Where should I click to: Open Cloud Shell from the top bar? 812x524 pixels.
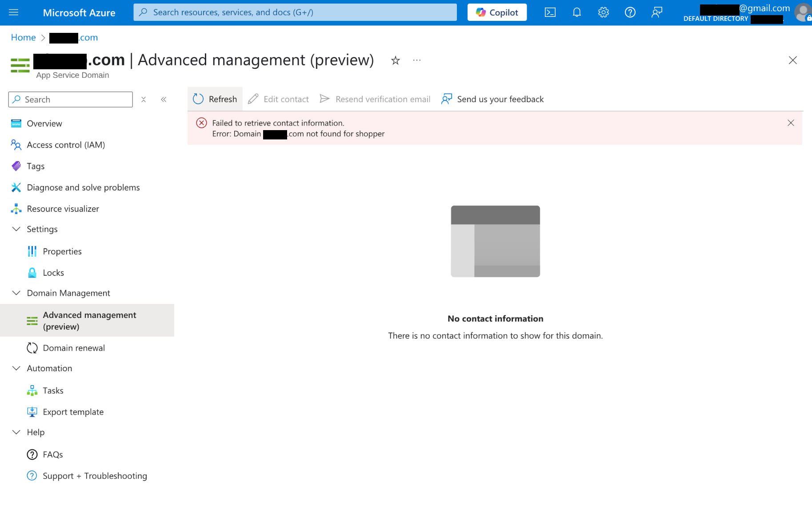(x=550, y=12)
